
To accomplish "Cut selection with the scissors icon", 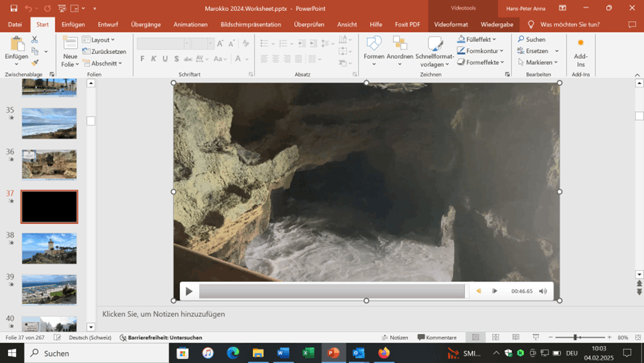I will click(x=34, y=39).
